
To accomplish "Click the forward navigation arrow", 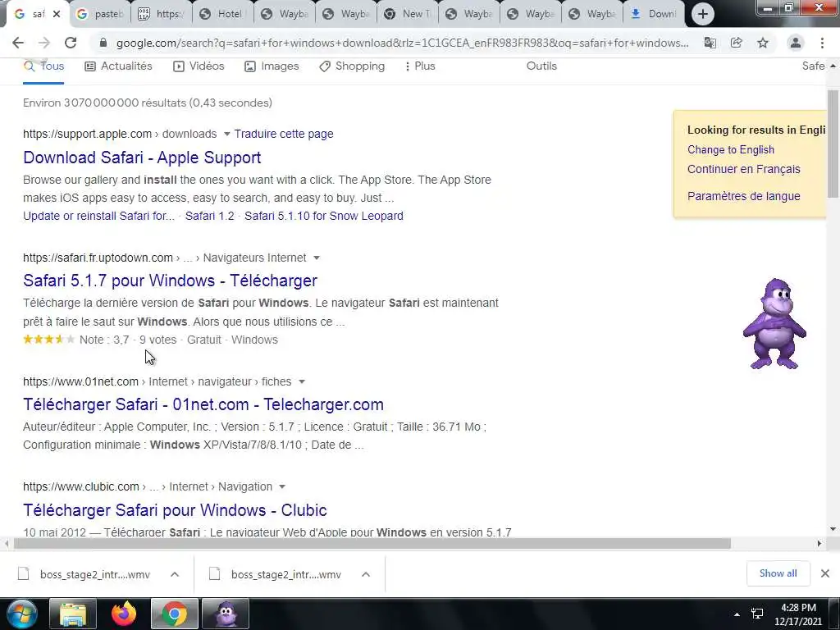I will coord(44,43).
